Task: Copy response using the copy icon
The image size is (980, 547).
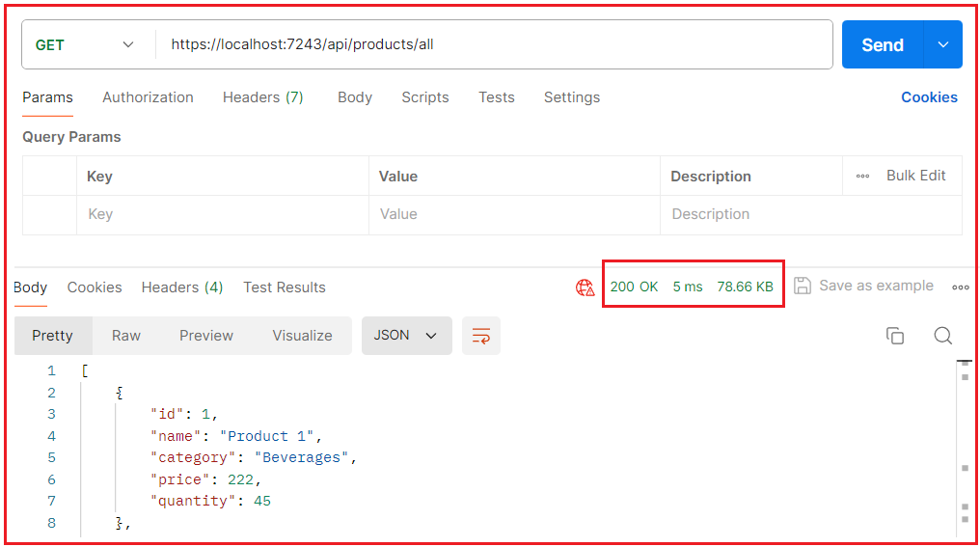Action: point(895,336)
